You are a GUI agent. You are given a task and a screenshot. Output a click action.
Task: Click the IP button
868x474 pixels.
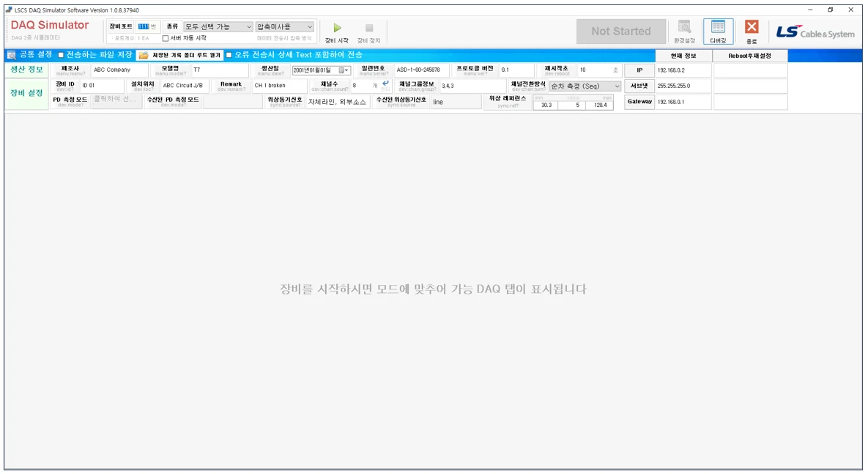coord(639,70)
